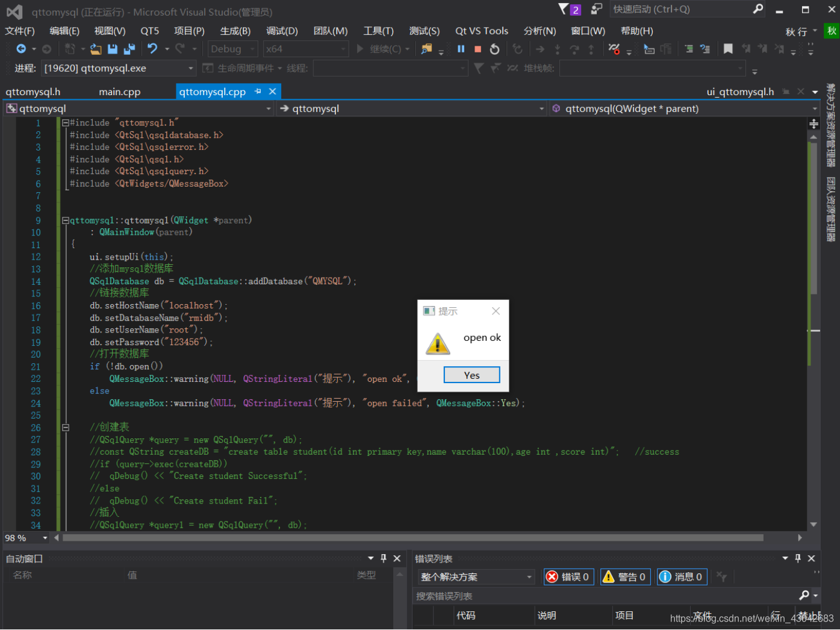Toggle the 警告 0 filter button

coord(625,576)
